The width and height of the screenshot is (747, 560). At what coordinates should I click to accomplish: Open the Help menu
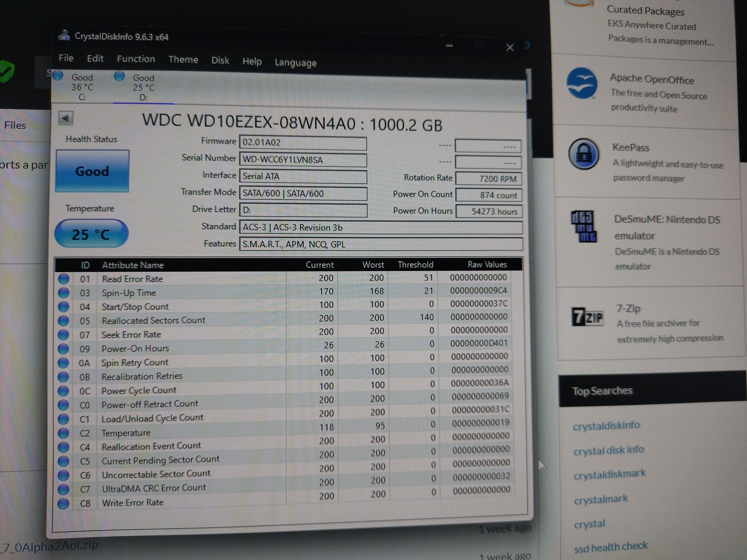click(252, 61)
